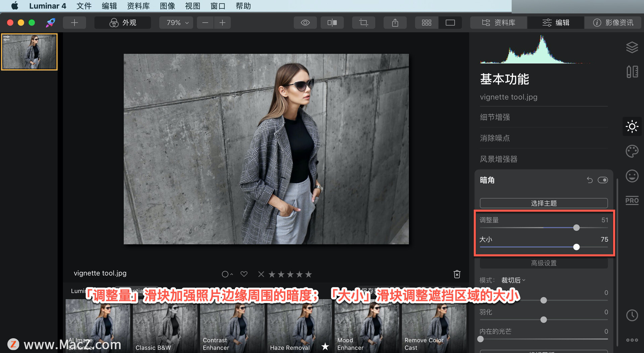
Task: Click the reject X flag icon
Action: click(261, 274)
